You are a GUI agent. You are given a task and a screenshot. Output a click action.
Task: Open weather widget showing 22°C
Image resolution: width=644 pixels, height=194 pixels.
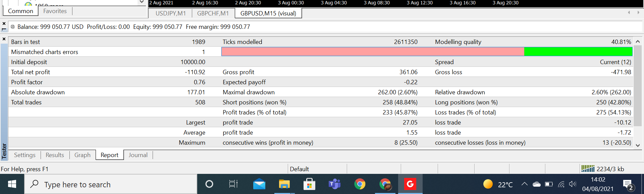498,184
